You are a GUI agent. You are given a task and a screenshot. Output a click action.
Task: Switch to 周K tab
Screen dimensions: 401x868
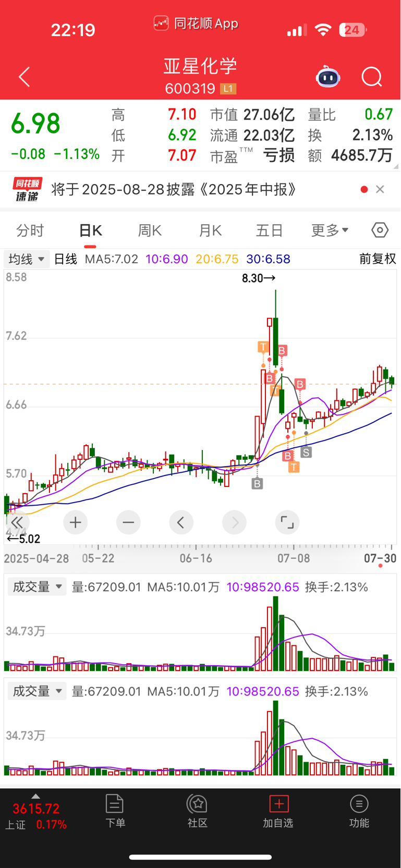click(150, 230)
